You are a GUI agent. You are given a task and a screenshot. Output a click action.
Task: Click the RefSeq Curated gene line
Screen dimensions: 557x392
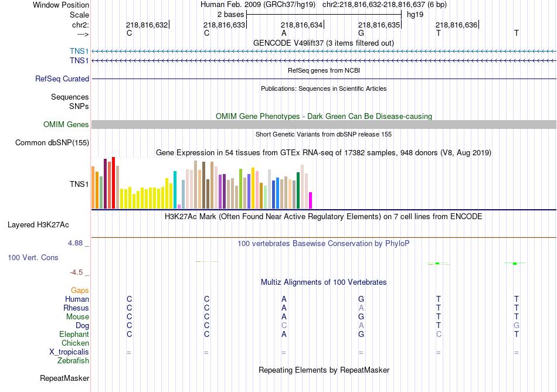pyautogui.click(x=324, y=79)
